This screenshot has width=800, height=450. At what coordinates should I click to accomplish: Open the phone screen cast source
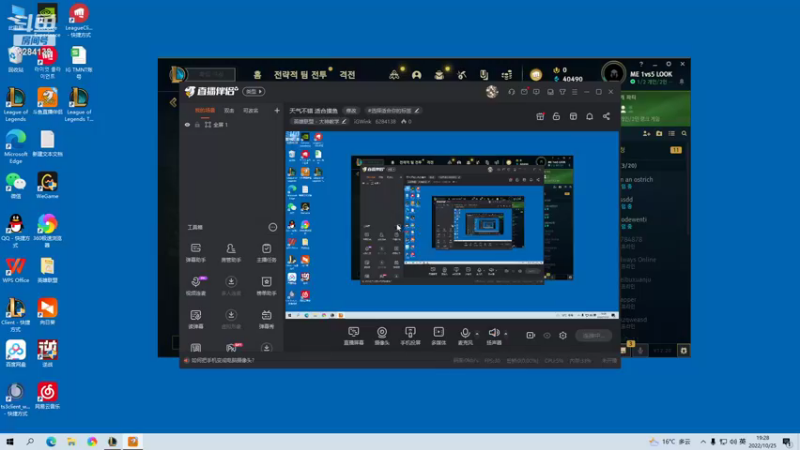tap(410, 336)
